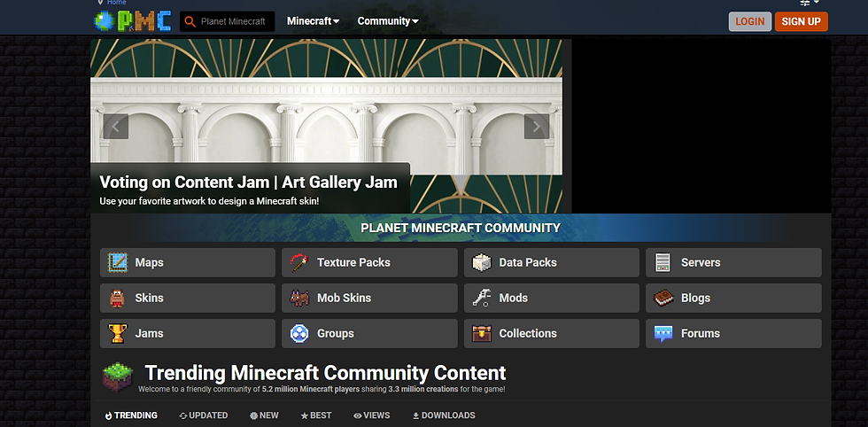868x427 pixels.
Task: Click the Sign Up button
Action: point(801,21)
